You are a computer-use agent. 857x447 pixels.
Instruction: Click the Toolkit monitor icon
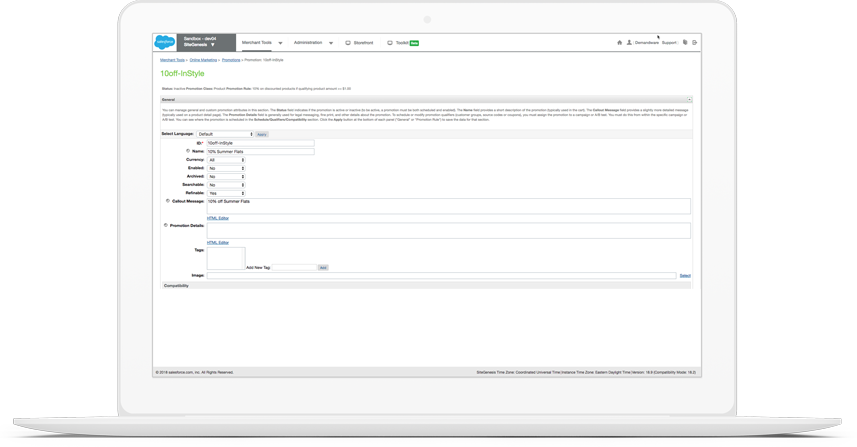click(390, 43)
